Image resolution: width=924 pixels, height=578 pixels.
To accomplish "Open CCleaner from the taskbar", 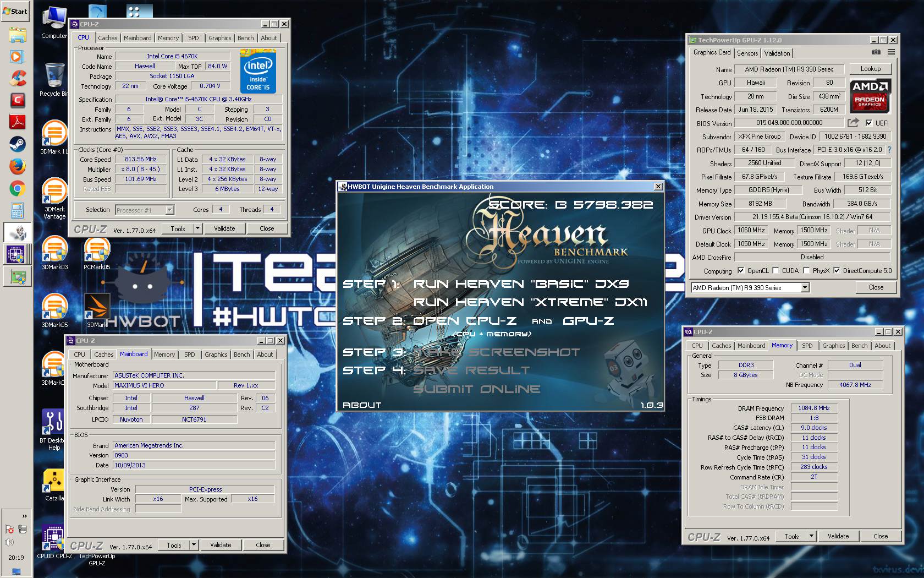I will (17, 78).
